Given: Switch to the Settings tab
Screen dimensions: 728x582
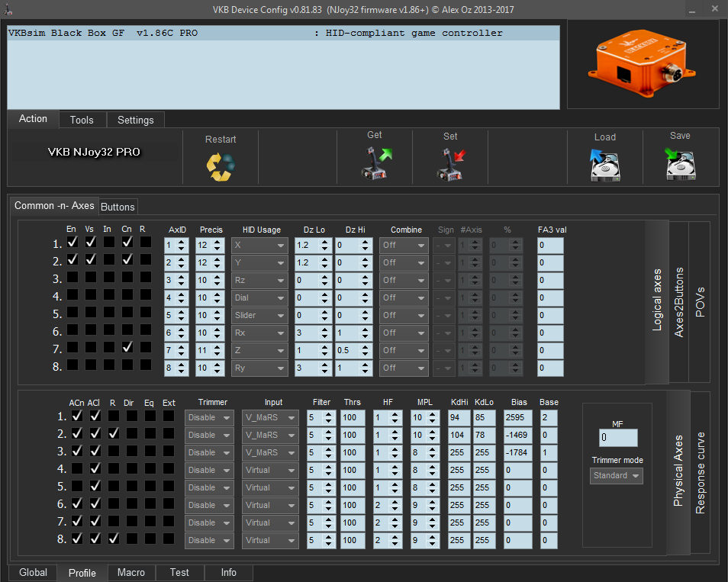Looking at the screenshot, I should [136, 121].
